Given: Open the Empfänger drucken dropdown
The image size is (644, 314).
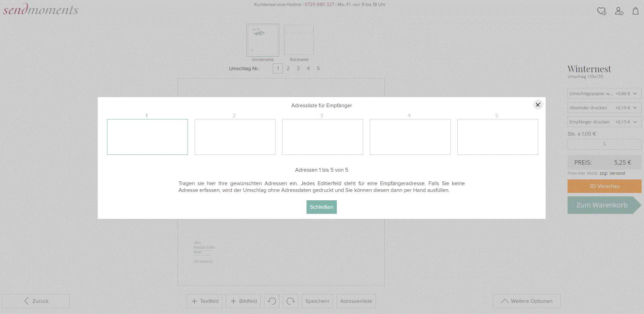Looking at the screenshot, I should [x=604, y=122].
